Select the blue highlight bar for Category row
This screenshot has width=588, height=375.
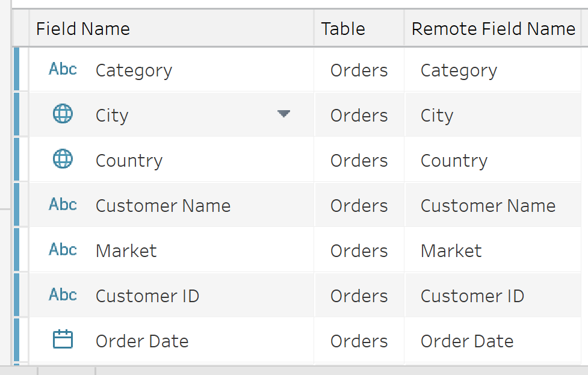19,69
